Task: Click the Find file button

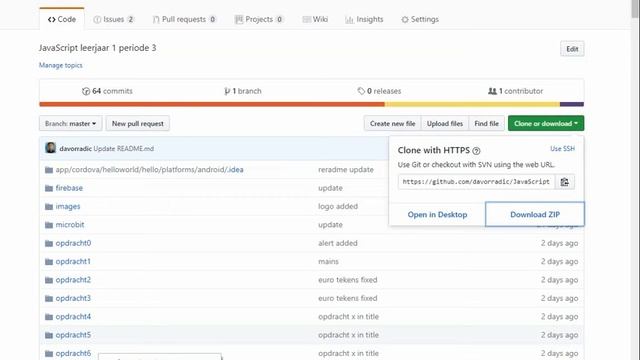Action: point(487,124)
